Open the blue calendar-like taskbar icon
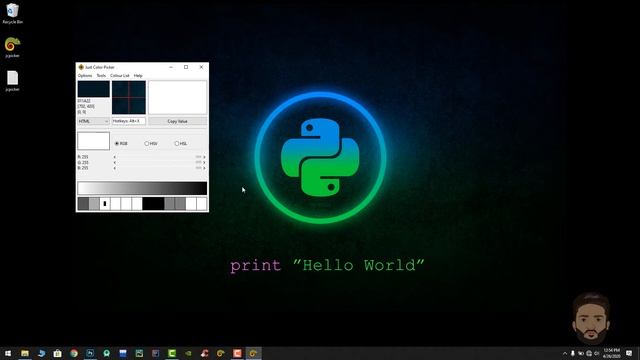 123,353
